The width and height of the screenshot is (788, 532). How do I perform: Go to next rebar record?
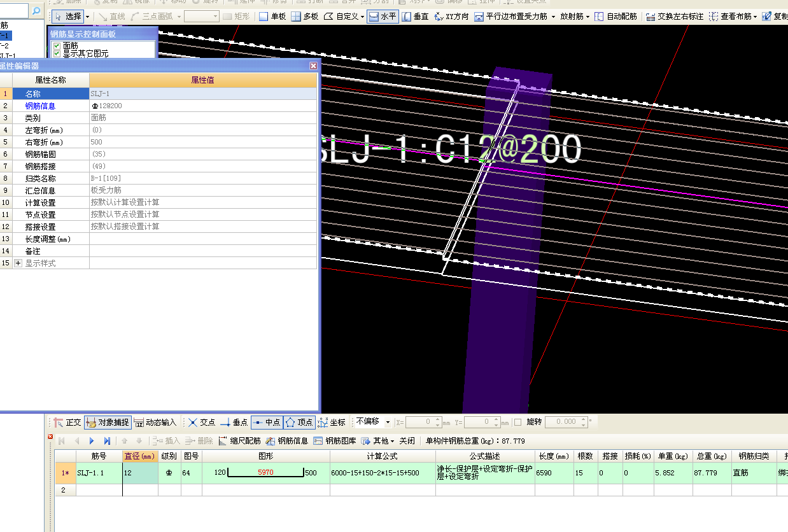92,440
